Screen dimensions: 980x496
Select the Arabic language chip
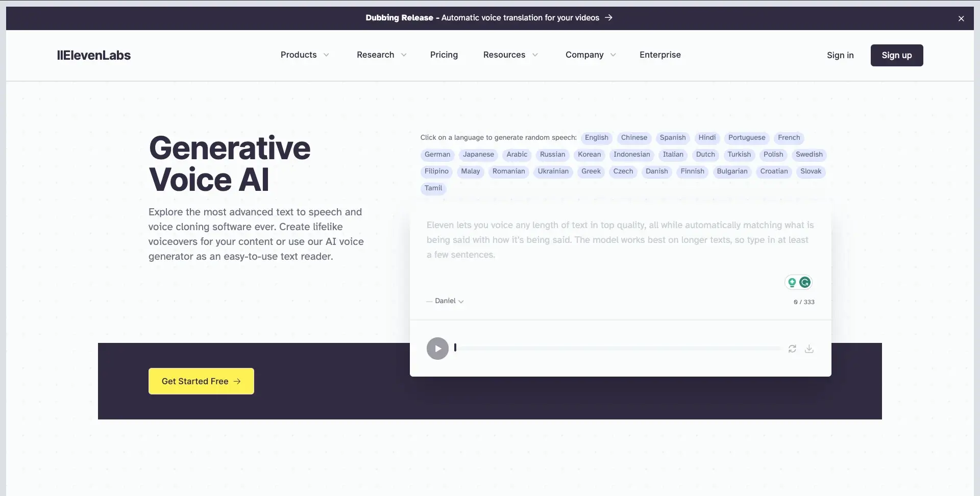point(517,155)
